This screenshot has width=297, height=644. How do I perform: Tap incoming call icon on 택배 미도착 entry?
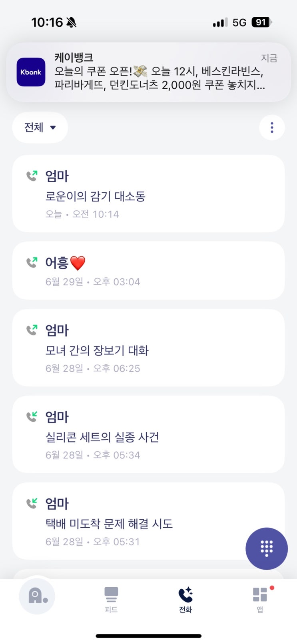point(32,503)
